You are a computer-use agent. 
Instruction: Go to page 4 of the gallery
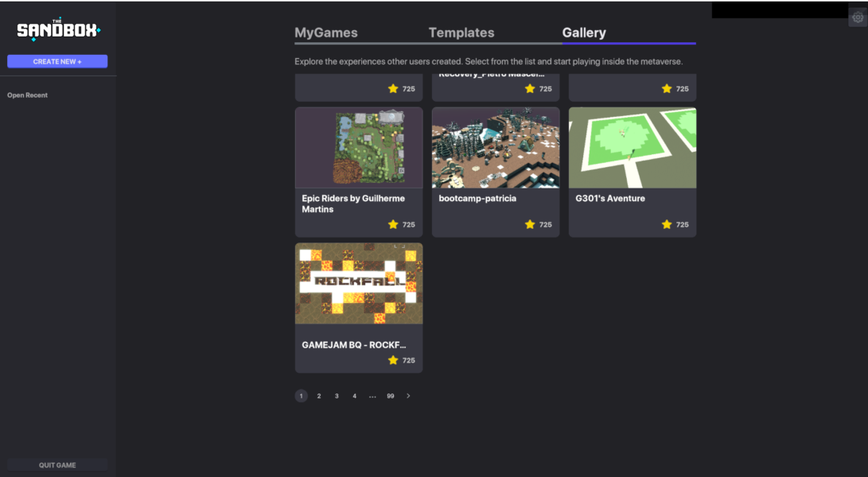[x=354, y=396]
